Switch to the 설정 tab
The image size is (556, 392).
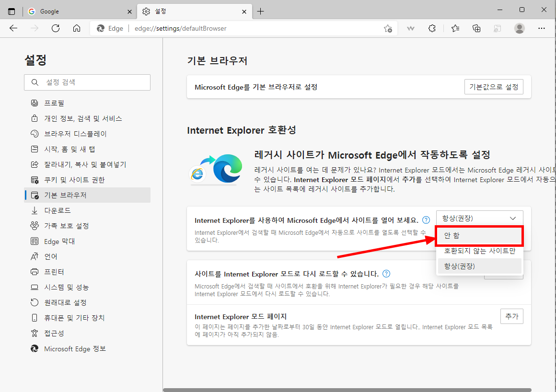coord(195,12)
